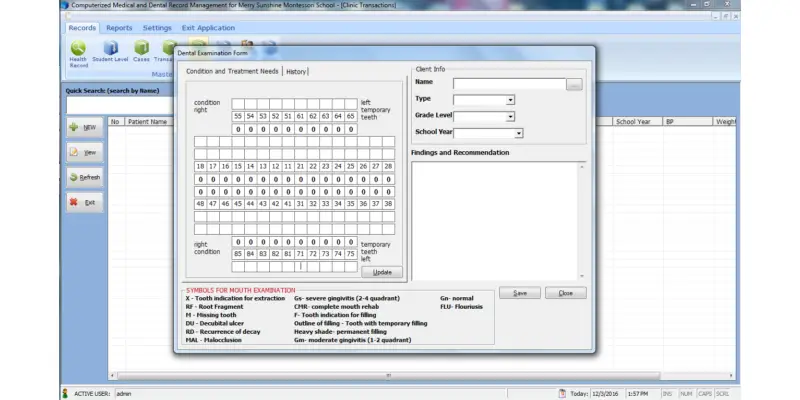Image resolution: width=800 pixels, height=400 pixels.
Task: Click the condition box above tooth 65
Action: tap(351, 104)
